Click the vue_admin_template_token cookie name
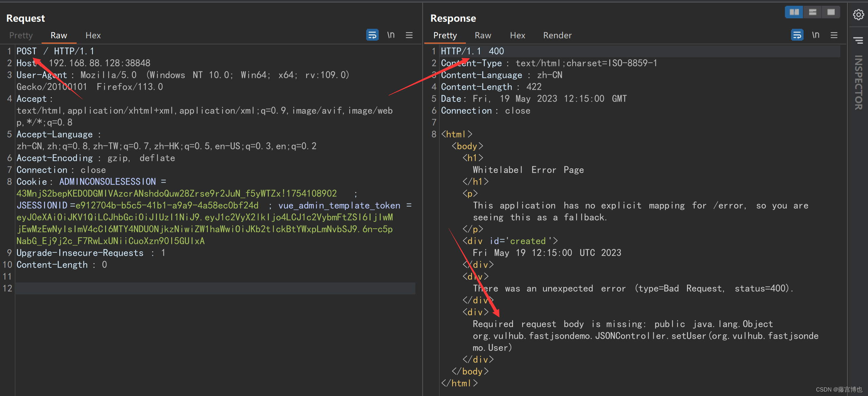This screenshot has width=868, height=396. click(x=339, y=205)
